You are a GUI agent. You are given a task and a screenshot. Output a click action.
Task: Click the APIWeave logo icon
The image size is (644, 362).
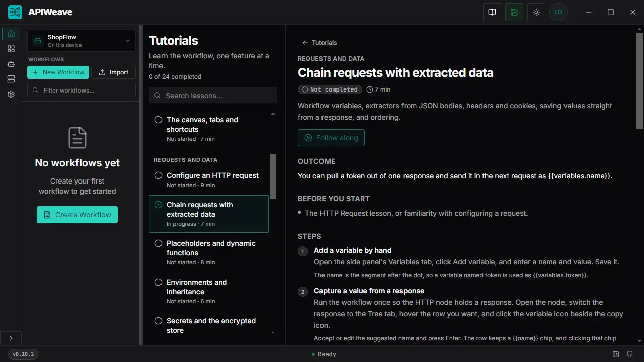click(x=15, y=12)
